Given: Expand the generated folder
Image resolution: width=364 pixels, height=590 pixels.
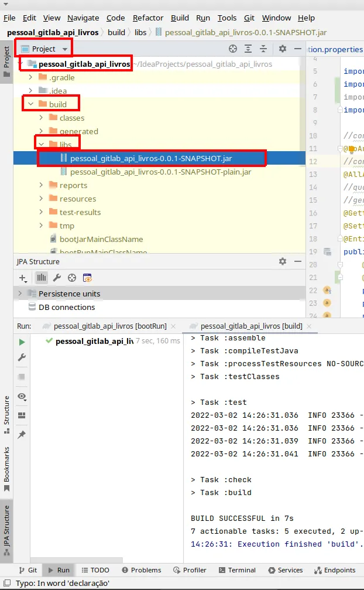Looking at the screenshot, I should point(42,131).
